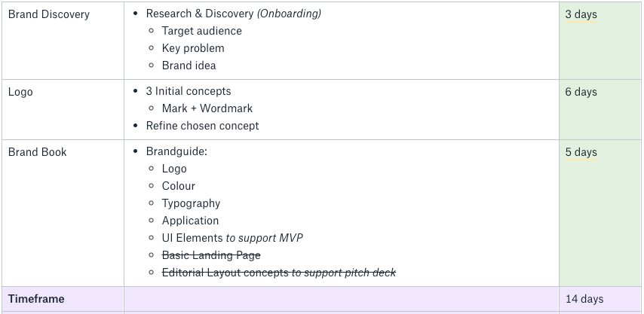Click the "Brandguide:" bullet heading
The width and height of the screenshot is (644, 314).
176,152
